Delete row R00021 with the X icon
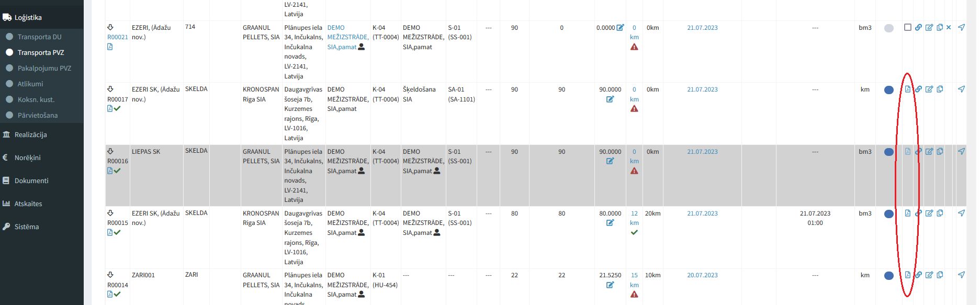The height and width of the screenshot is (305, 980). coord(949,27)
